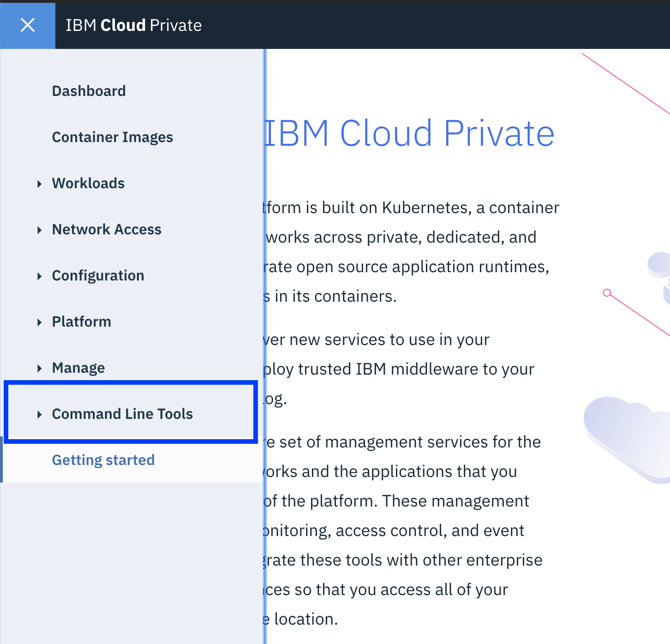Click the IBM Cloud Private page heading

click(410, 133)
